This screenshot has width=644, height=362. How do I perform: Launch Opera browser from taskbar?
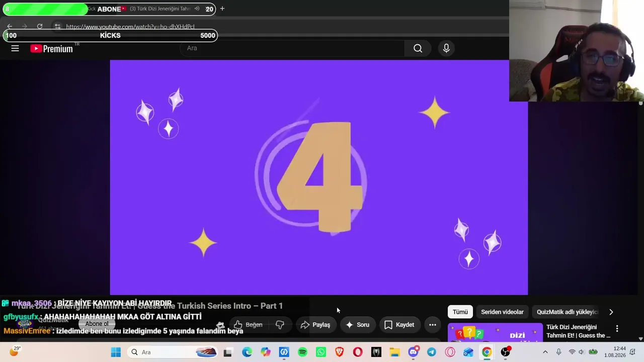358,352
